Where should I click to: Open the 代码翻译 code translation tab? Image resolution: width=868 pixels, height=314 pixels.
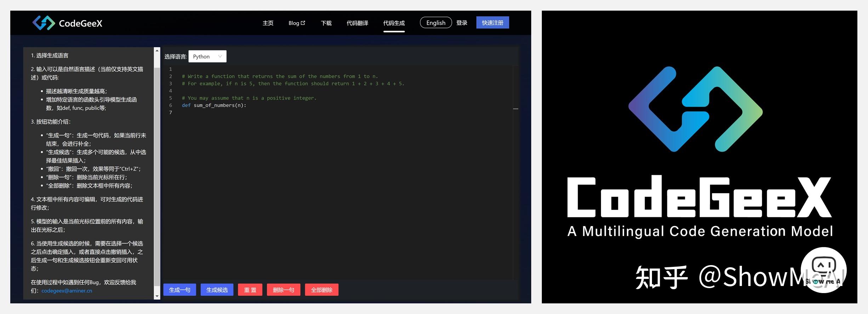357,23
